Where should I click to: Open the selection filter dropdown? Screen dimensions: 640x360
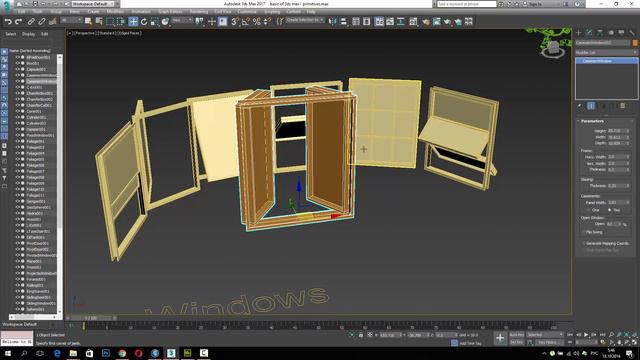[x=70, y=20]
